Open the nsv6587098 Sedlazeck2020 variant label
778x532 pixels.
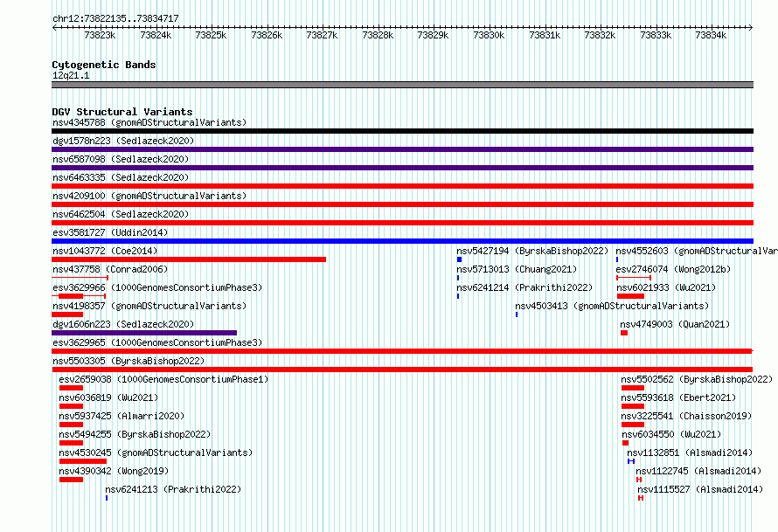[121, 159]
